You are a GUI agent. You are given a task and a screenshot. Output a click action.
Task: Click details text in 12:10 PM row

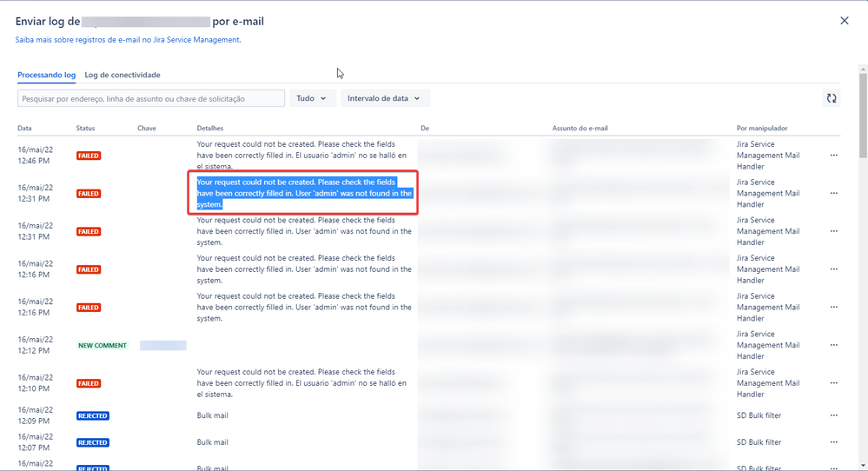pos(301,383)
